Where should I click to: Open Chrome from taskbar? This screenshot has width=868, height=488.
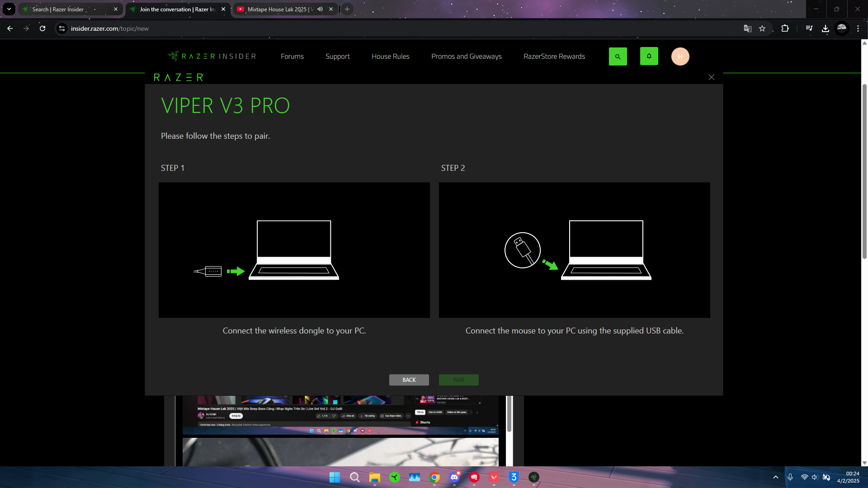click(434, 477)
